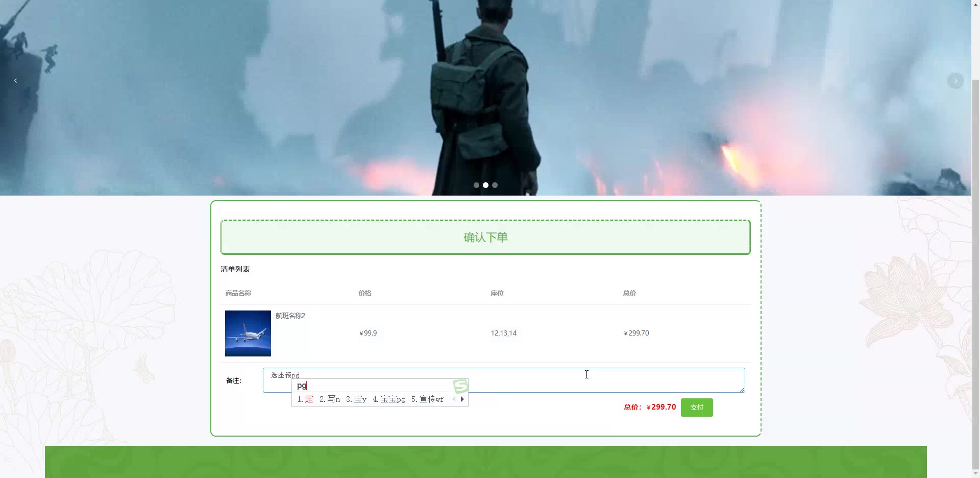This screenshot has height=478, width=980.
Task: Click the red 总价: ¥299.70 summary
Action: coord(650,407)
